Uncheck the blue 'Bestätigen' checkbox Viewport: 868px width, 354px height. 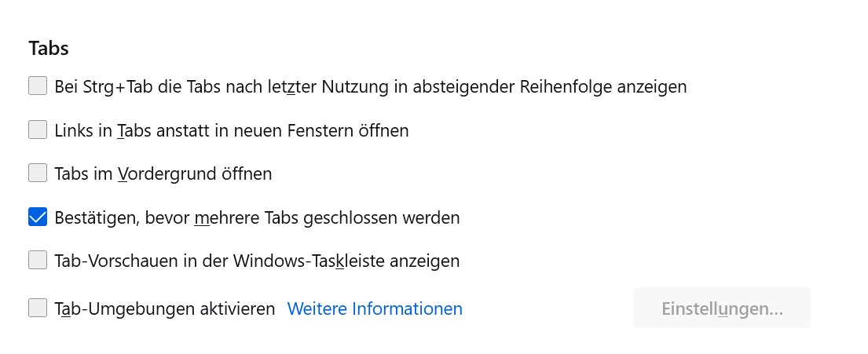tap(38, 217)
